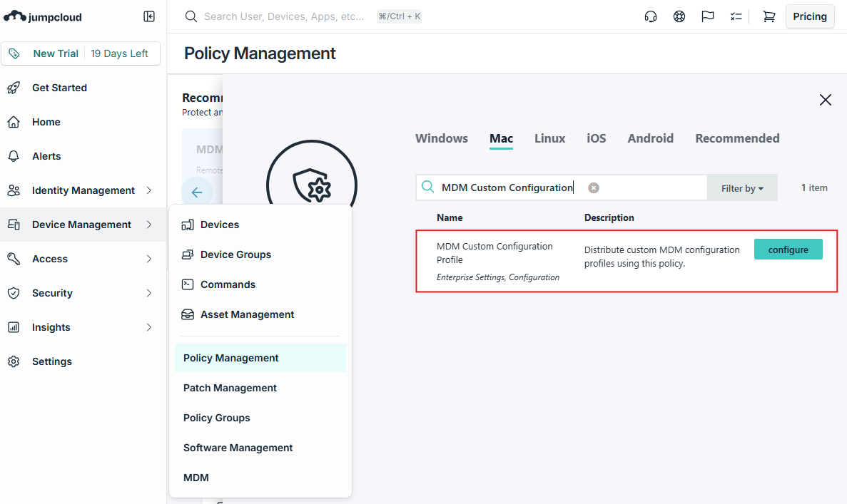Click the Asset Management icon

tap(188, 314)
